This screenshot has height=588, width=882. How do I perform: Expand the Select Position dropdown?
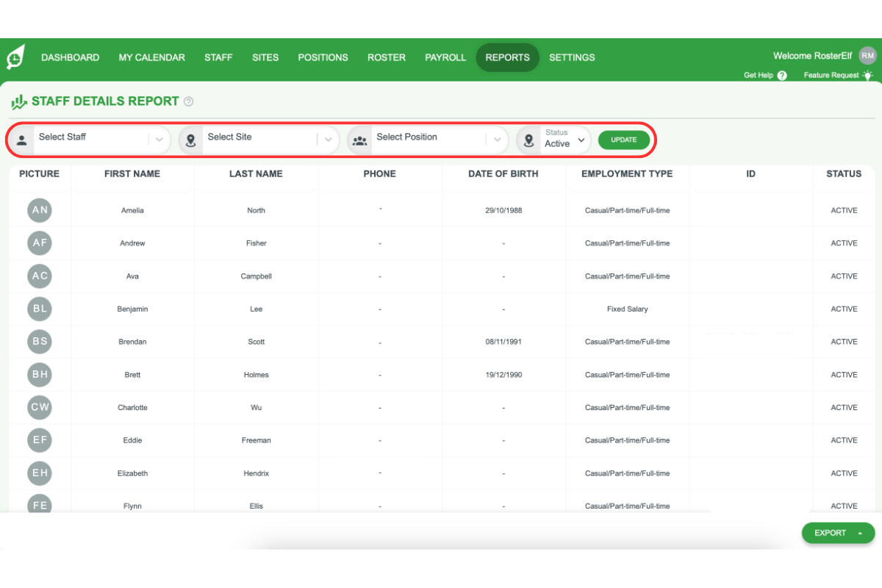[498, 139]
